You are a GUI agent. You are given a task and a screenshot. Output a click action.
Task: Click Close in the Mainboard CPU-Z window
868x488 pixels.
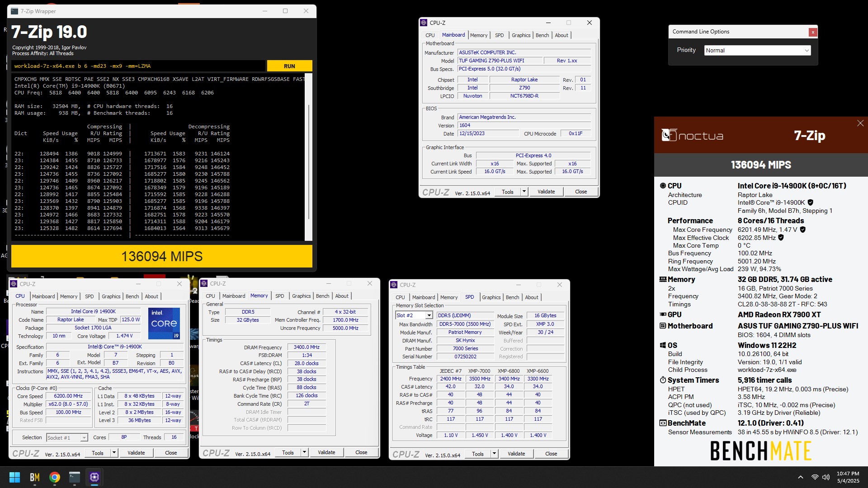click(x=581, y=192)
